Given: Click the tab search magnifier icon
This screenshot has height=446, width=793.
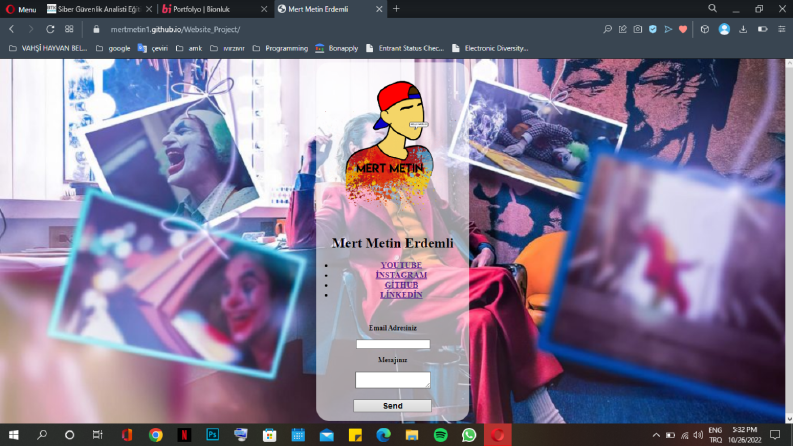Looking at the screenshot, I should [712, 9].
